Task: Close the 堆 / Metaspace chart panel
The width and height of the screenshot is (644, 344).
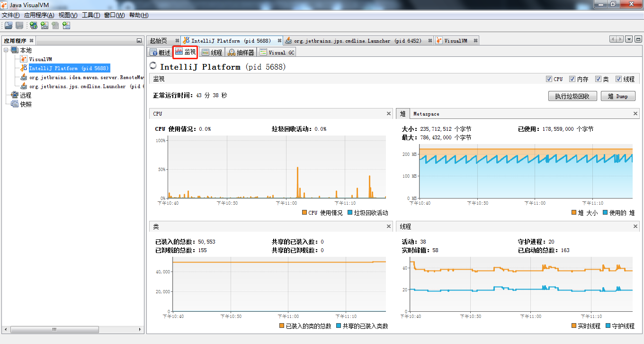Action: pyautogui.click(x=636, y=114)
